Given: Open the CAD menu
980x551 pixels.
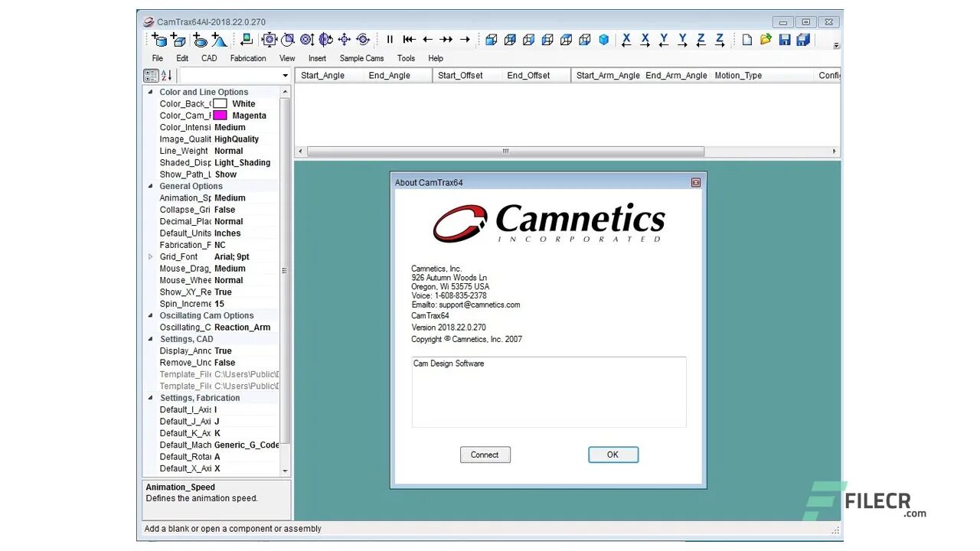Looking at the screenshot, I should click(209, 58).
